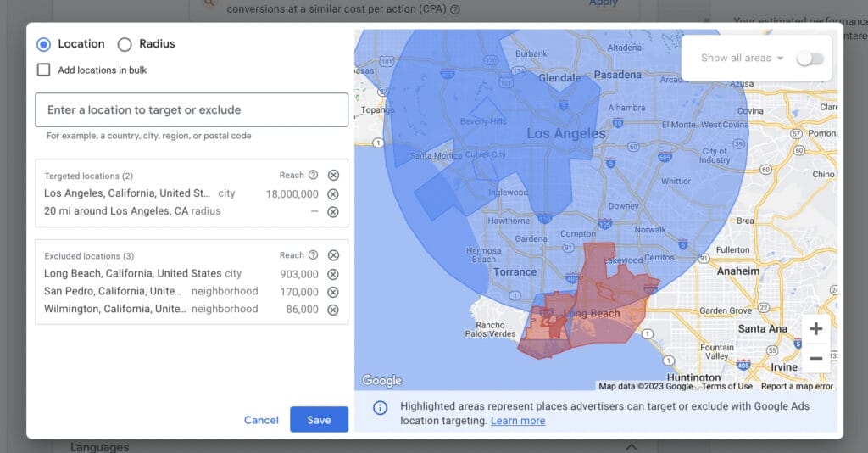Select the Long Beach, California excluded row
The height and width of the screenshot is (453, 868).
[x=192, y=273]
